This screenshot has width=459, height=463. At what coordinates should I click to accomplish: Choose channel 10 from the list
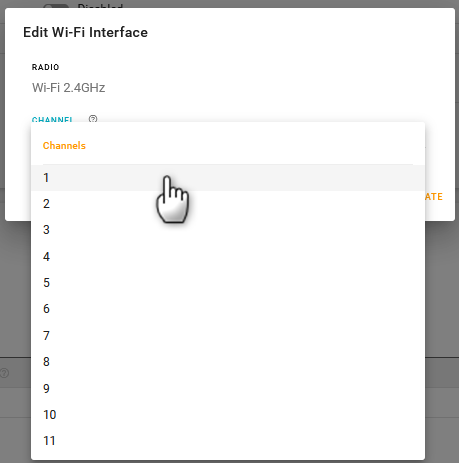[228, 415]
